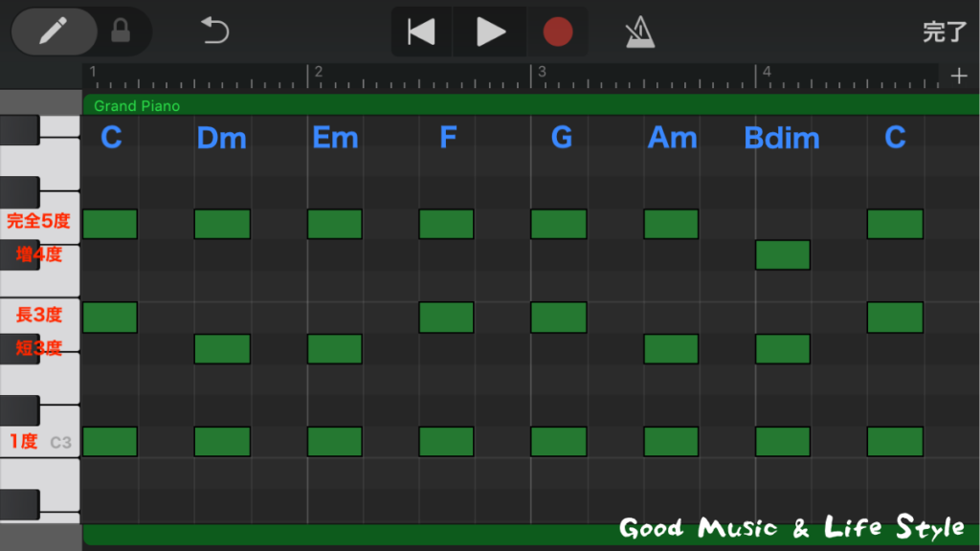Screen dimensions: 980x551
Task: Select the minor third note under Em
Action: (x=334, y=348)
